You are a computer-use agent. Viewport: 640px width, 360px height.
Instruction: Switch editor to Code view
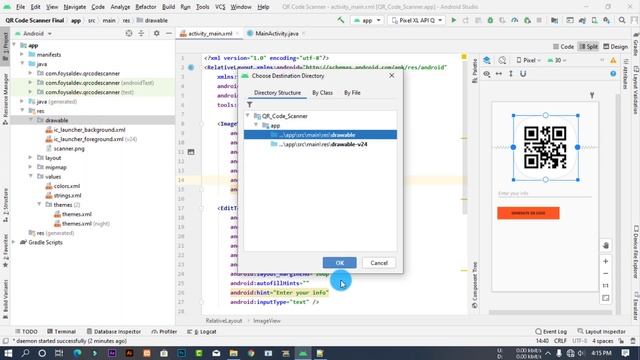click(563, 47)
